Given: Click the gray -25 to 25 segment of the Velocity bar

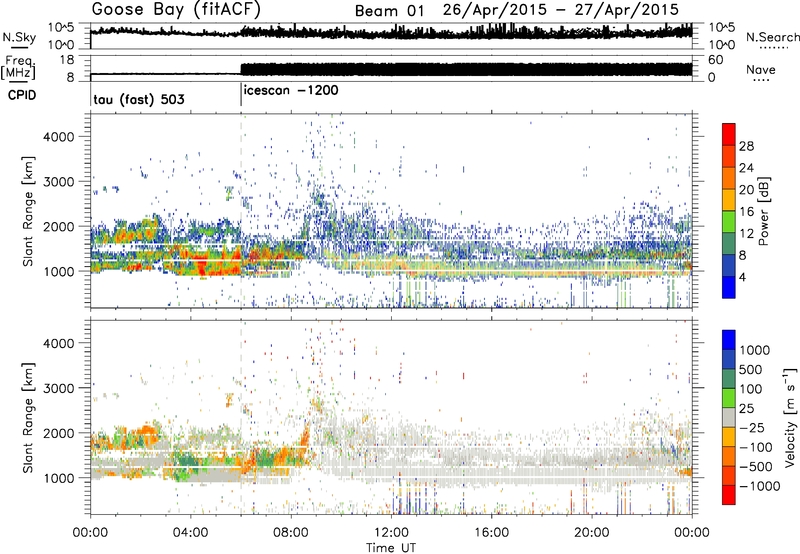Looking at the screenshot, I should (x=729, y=418).
